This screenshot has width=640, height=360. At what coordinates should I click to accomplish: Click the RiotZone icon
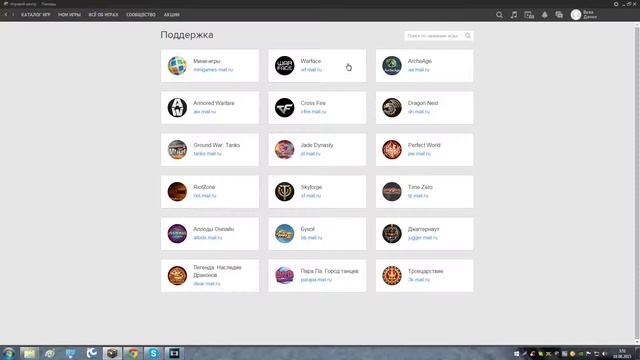[x=177, y=192]
